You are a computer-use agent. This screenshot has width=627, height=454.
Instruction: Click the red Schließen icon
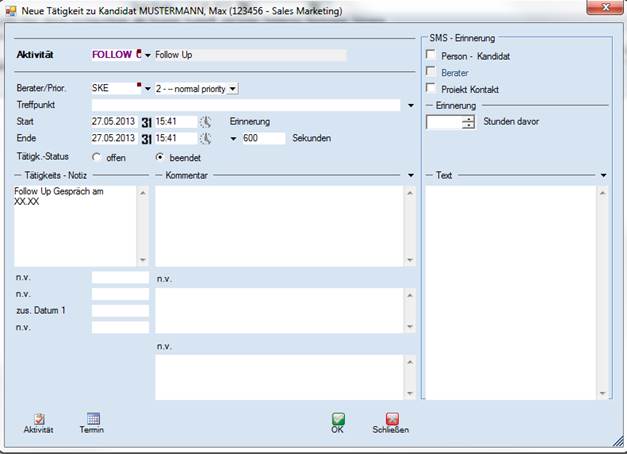point(391,420)
